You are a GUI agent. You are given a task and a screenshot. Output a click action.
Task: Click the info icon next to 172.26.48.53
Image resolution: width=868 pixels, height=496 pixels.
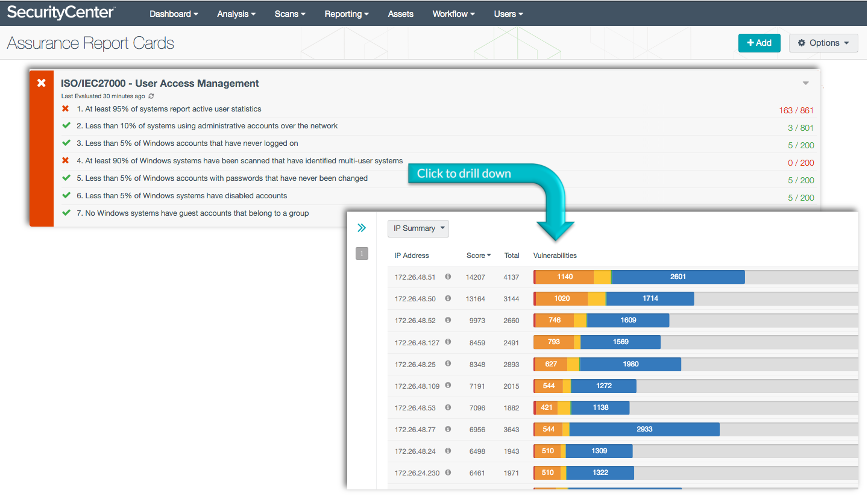click(448, 407)
